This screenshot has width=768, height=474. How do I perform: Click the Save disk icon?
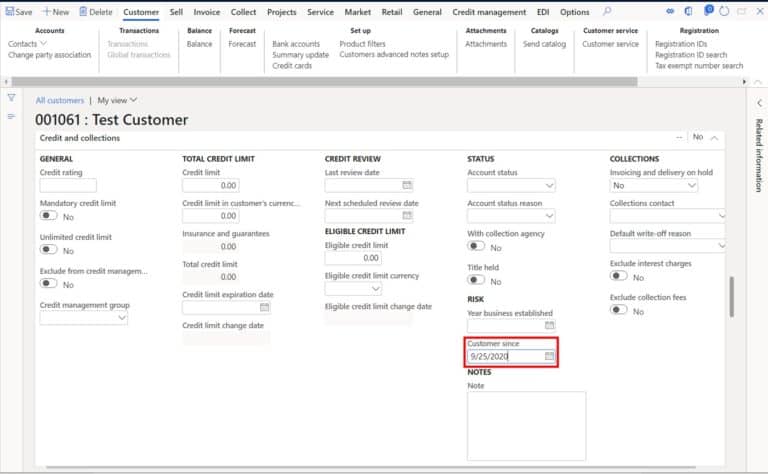[9, 11]
